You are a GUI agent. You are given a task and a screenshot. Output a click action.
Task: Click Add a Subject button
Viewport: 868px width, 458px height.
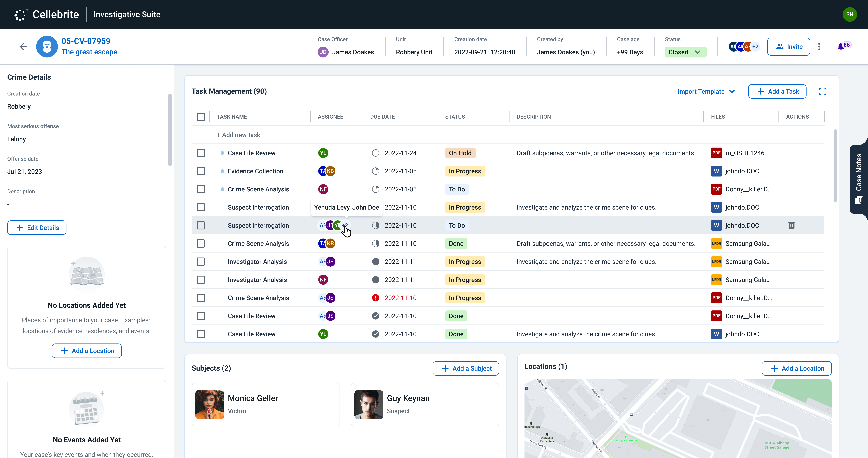tap(466, 368)
